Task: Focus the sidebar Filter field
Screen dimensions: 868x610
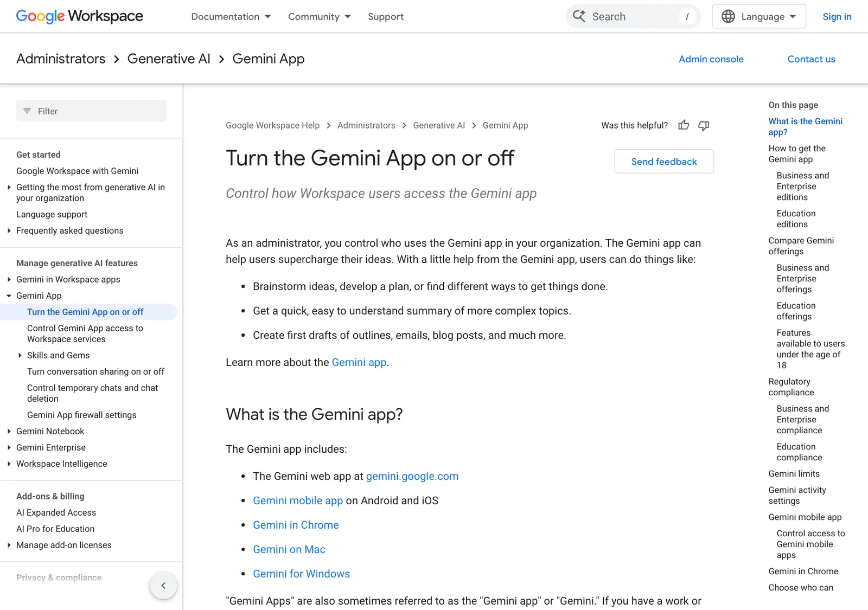Action: (x=91, y=111)
